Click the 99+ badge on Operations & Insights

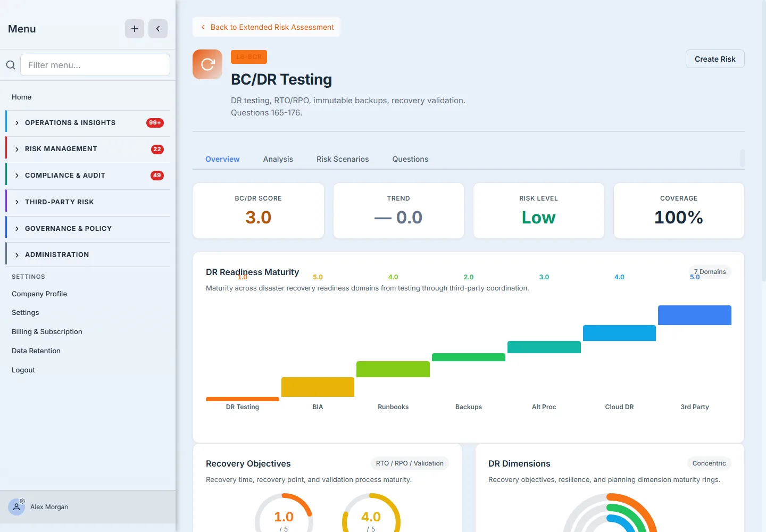(155, 123)
